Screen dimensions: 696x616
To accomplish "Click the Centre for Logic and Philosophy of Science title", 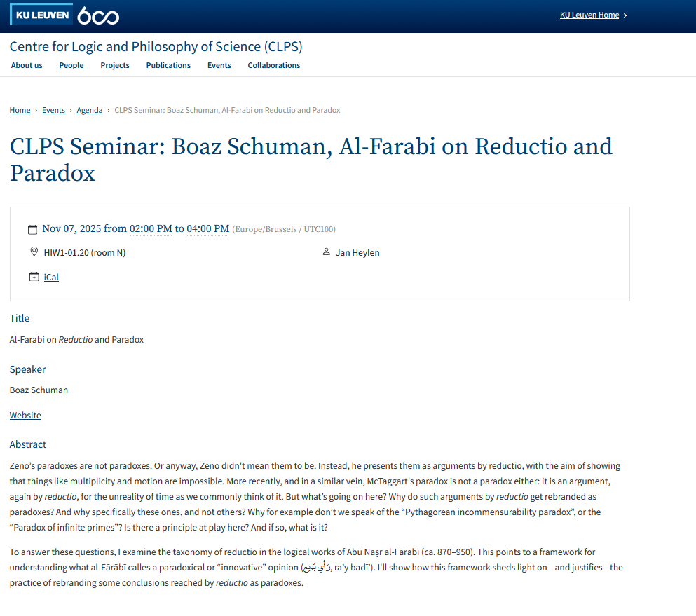I will pyautogui.click(x=156, y=47).
